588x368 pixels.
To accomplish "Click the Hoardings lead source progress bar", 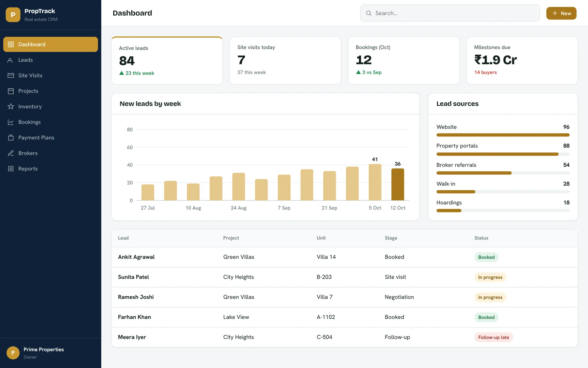I will pos(503,211).
